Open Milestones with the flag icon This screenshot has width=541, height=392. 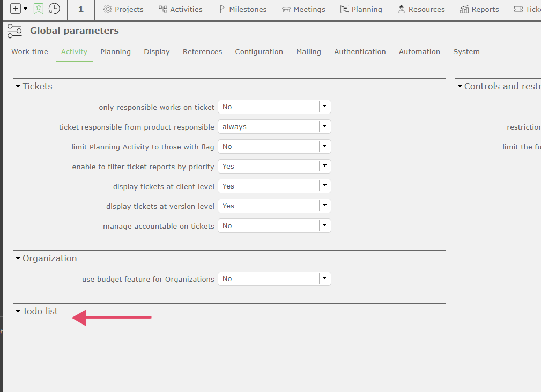(x=242, y=9)
